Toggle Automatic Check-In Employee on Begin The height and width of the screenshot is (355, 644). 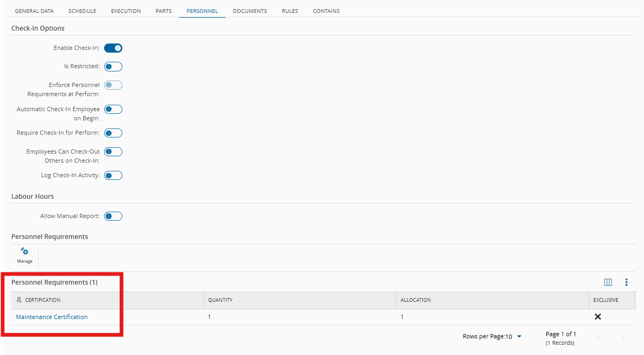(113, 109)
